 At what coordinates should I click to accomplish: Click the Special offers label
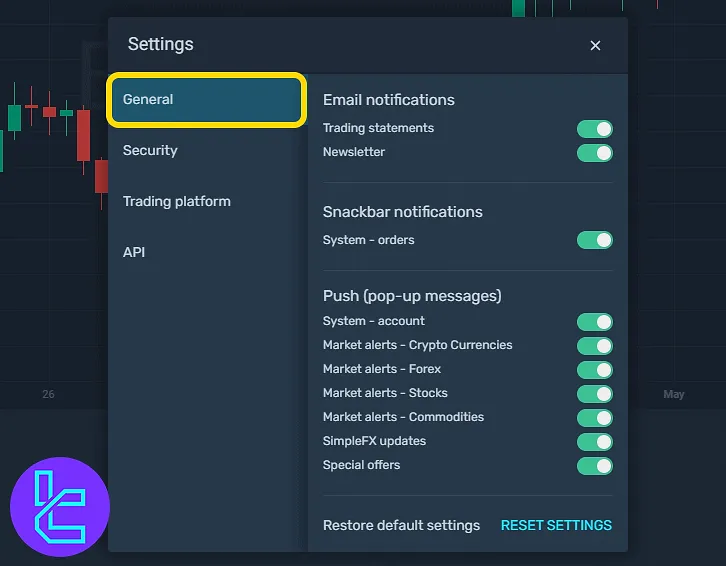361,465
